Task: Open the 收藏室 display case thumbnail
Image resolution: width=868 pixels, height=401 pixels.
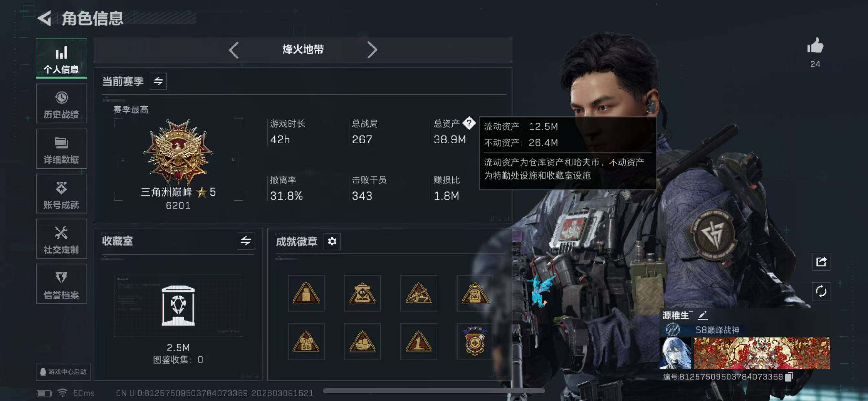Action: pos(178,306)
